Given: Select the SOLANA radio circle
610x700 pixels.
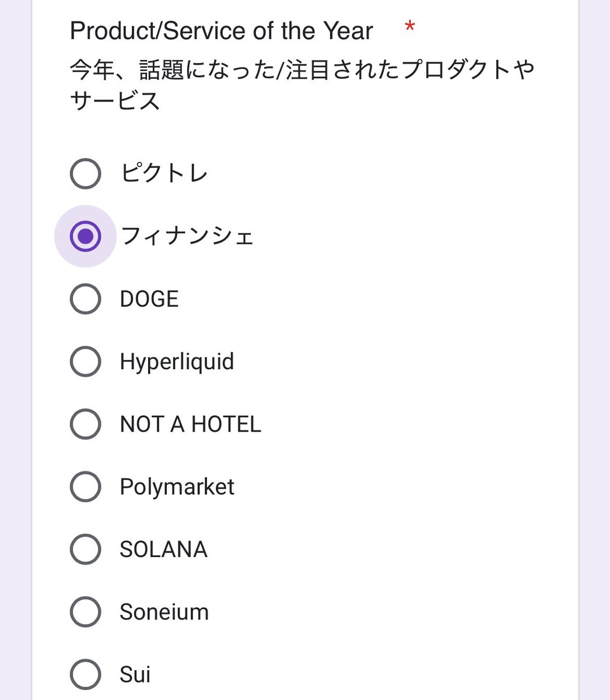Looking at the screenshot, I should [x=85, y=549].
